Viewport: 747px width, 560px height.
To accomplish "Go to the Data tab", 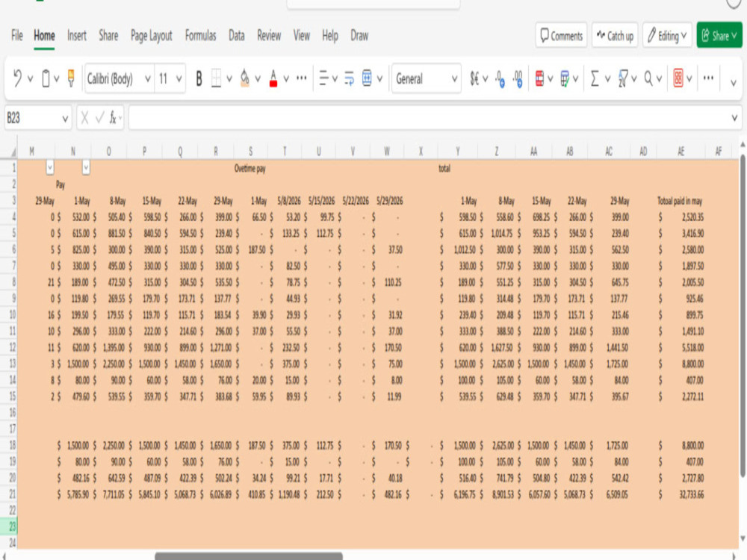I will (236, 35).
